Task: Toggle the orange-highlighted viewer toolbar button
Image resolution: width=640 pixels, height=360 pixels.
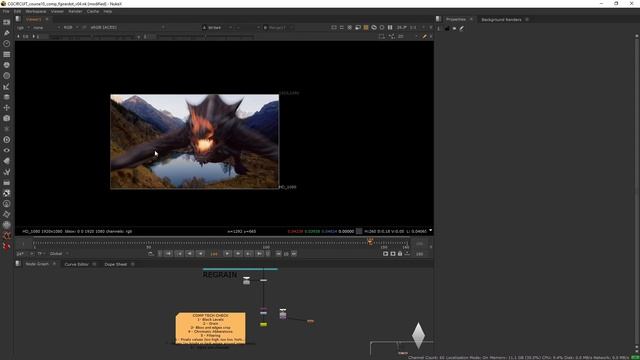Action: click(366, 27)
